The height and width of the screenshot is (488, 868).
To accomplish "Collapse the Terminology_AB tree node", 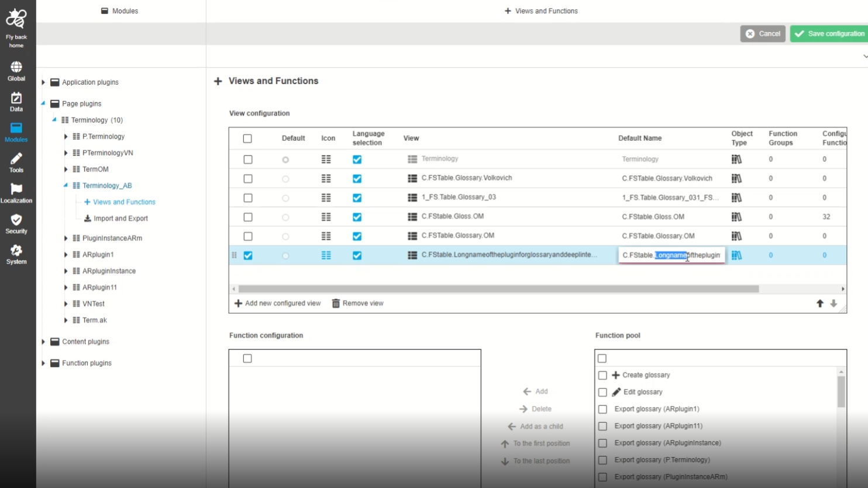I will coord(66,185).
